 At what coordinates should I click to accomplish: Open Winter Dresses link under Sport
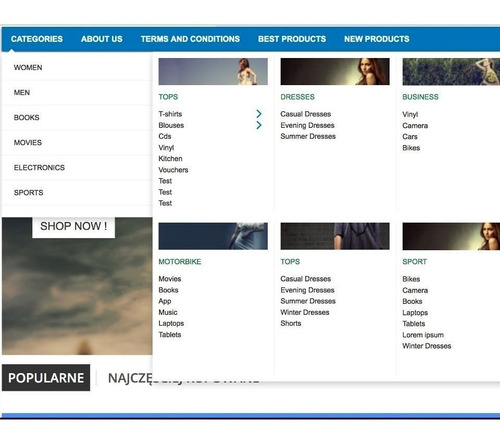coord(427,346)
